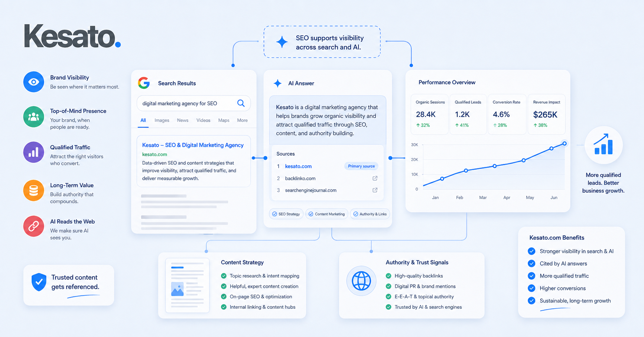Open searchenginejournal.com external link icon
644x337 pixels.
point(375,190)
